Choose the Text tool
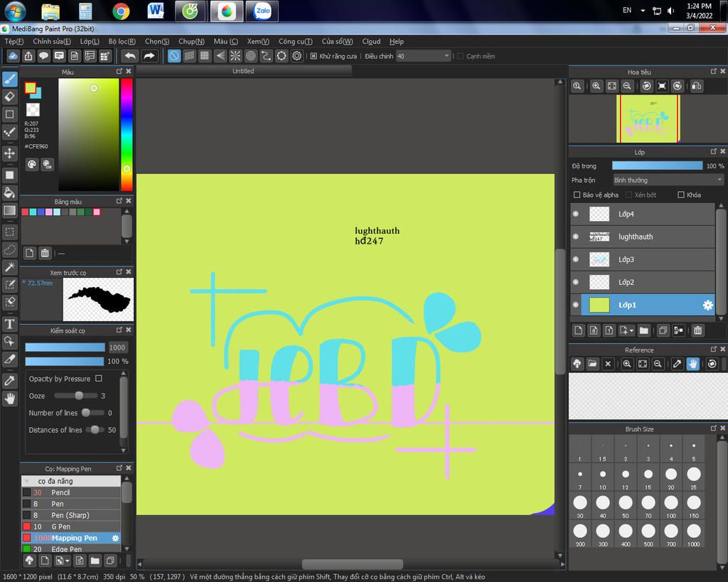The width and height of the screenshot is (728, 582). (10, 324)
